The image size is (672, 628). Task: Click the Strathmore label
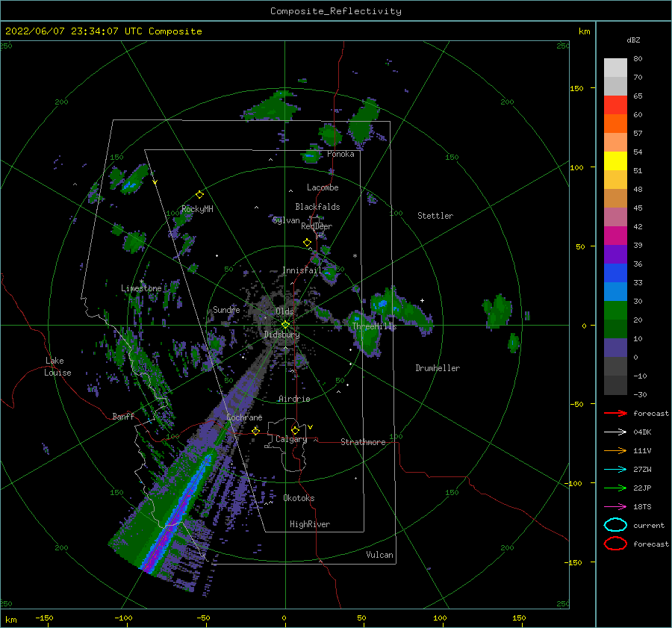363,442
